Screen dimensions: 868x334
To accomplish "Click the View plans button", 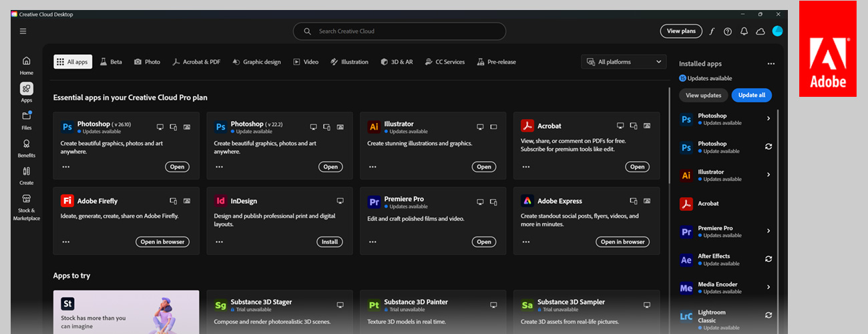I will click(x=681, y=31).
